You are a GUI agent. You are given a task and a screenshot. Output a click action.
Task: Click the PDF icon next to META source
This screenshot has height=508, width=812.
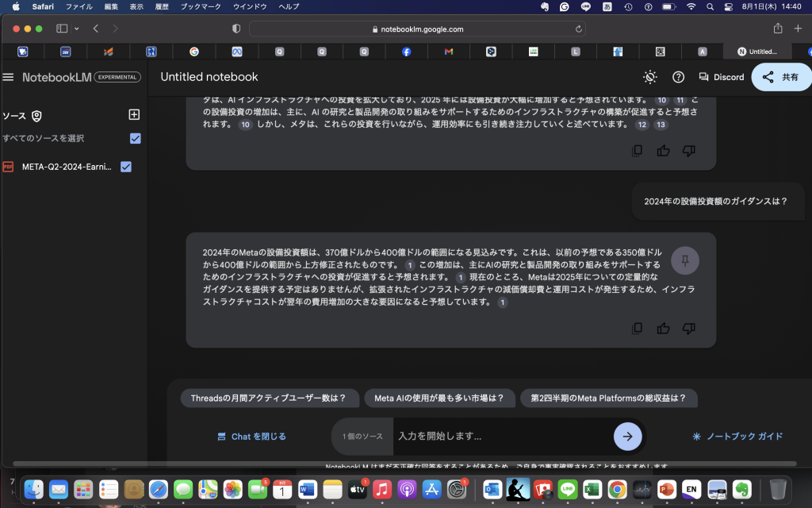pyautogui.click(x=11, y=168)
